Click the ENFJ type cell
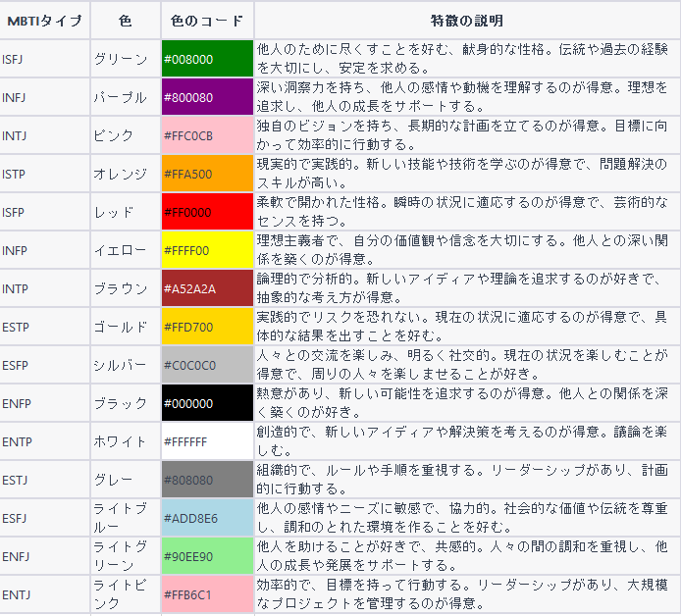 click(x=45, y=555)
